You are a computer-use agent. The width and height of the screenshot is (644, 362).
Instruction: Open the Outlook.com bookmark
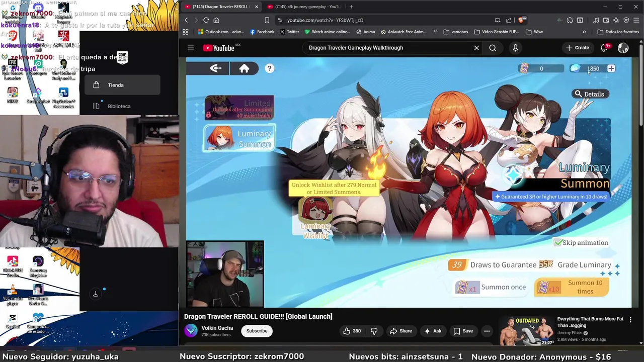[221, 32]
